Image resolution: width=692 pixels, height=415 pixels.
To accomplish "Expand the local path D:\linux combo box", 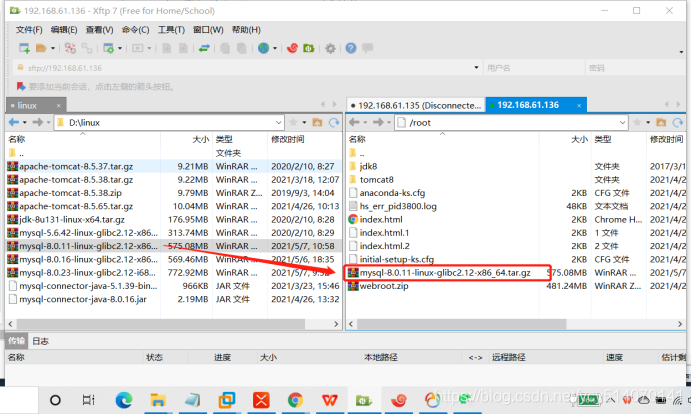I will pos(278,122).
